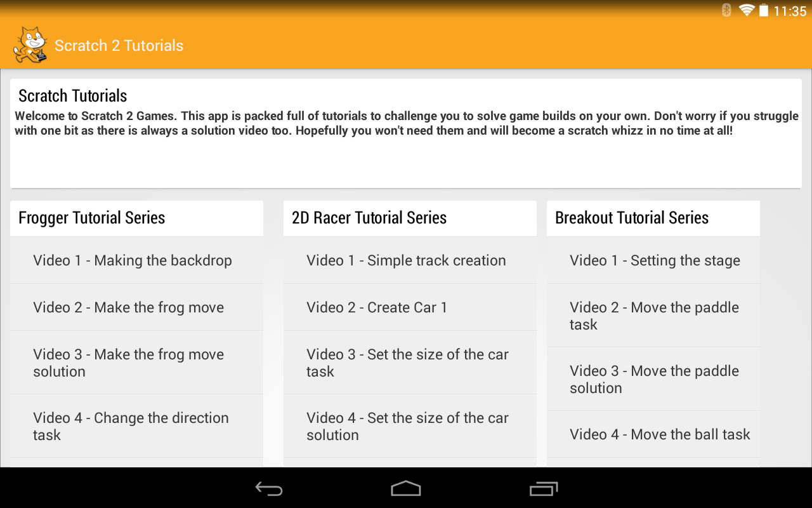Open Video 1 - Simple track creation
This screenshot has width=812, height=508.
pyautogui.click(x=410, y=260)
